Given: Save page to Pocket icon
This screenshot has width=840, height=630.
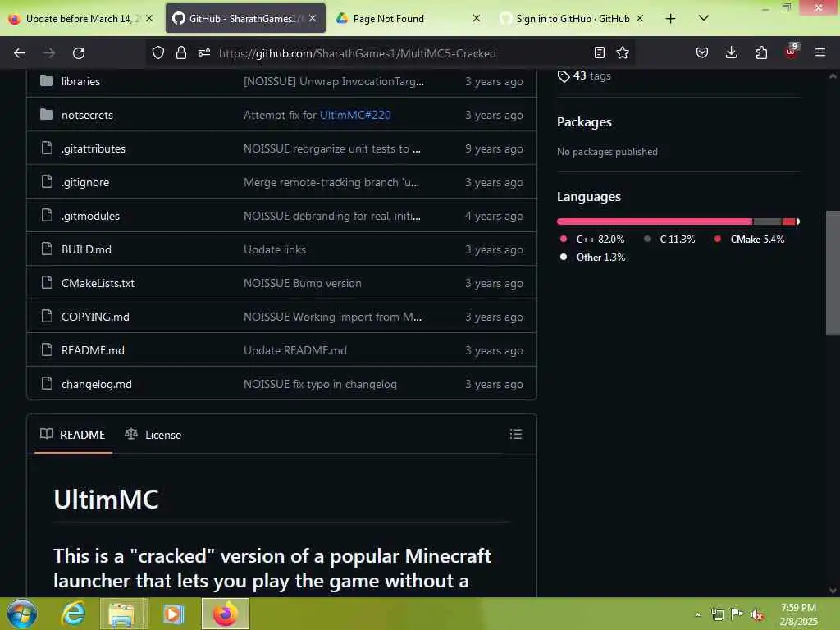Looking at the screenshot, I should click(702, 52).
